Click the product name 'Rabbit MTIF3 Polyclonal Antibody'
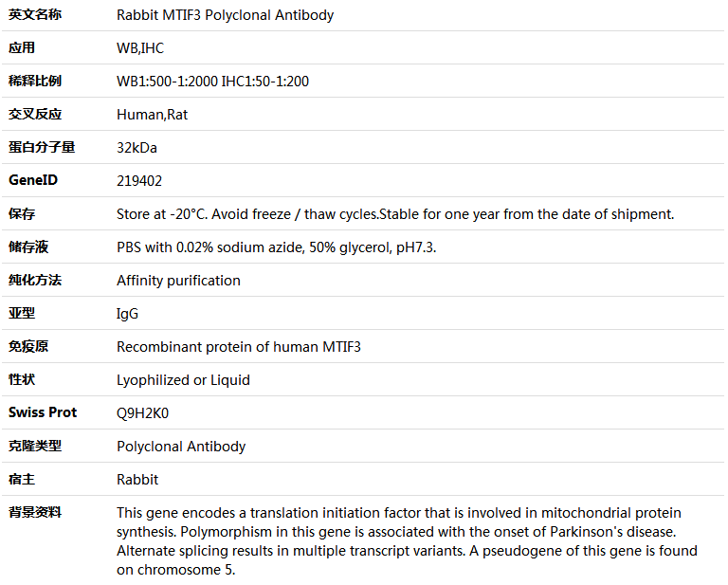The width and height of the screenshot is (728, 585). coord(225,15)
